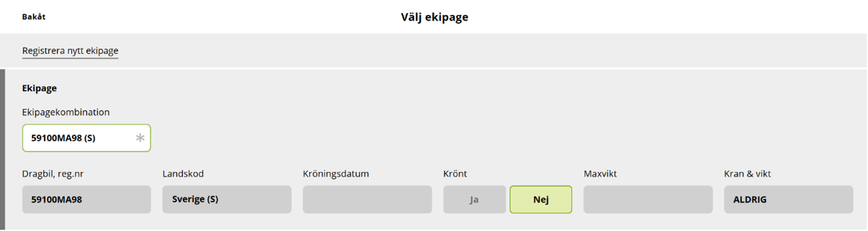Screen dimensions: 868x231
Task: Click the Maxvikt label
Action: (600, 174)
